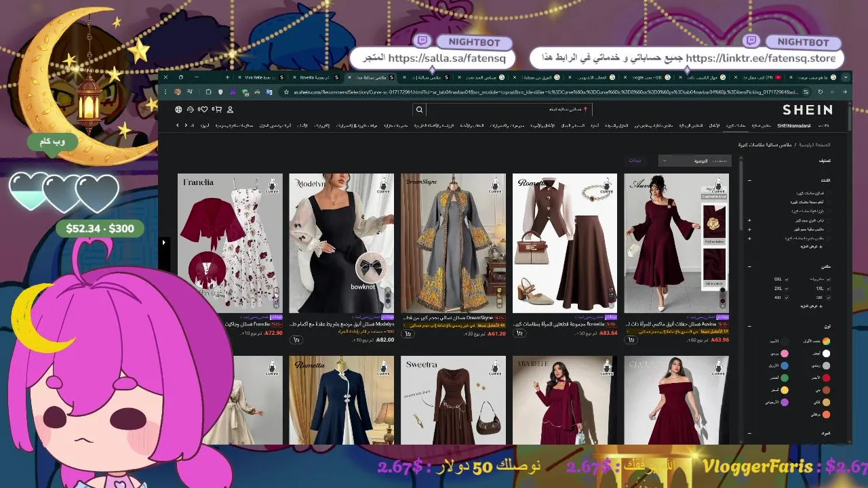Open the SHEINramadan navigation item

coord(793,125)
